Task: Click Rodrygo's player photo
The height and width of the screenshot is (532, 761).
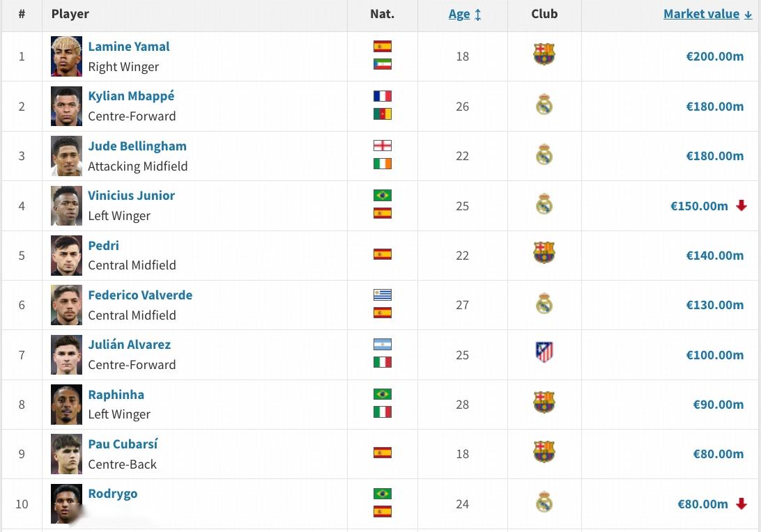Action: click(x=67, y=503)
